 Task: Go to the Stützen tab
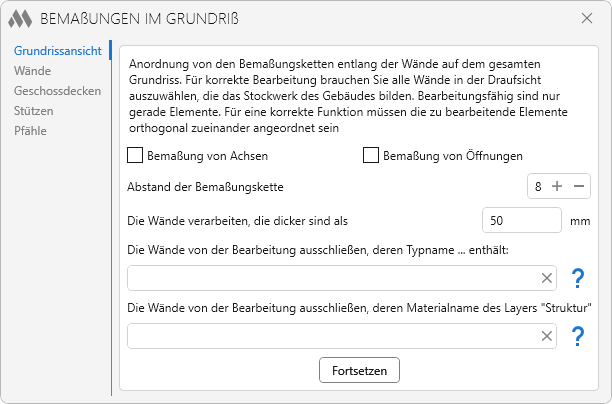(34, 110)
